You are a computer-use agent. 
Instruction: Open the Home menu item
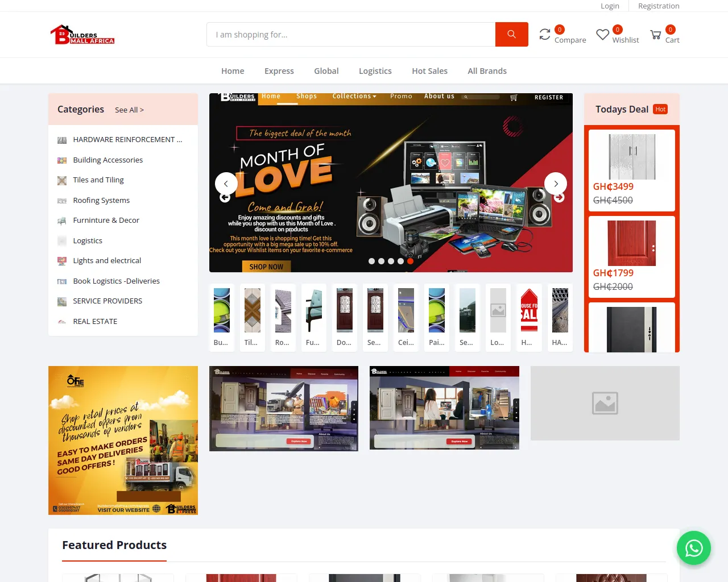click(233, 71)
